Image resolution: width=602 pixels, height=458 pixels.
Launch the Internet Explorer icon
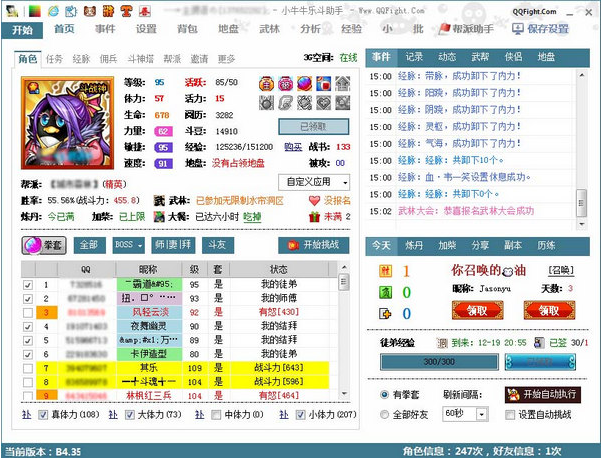tap(53, 11)
